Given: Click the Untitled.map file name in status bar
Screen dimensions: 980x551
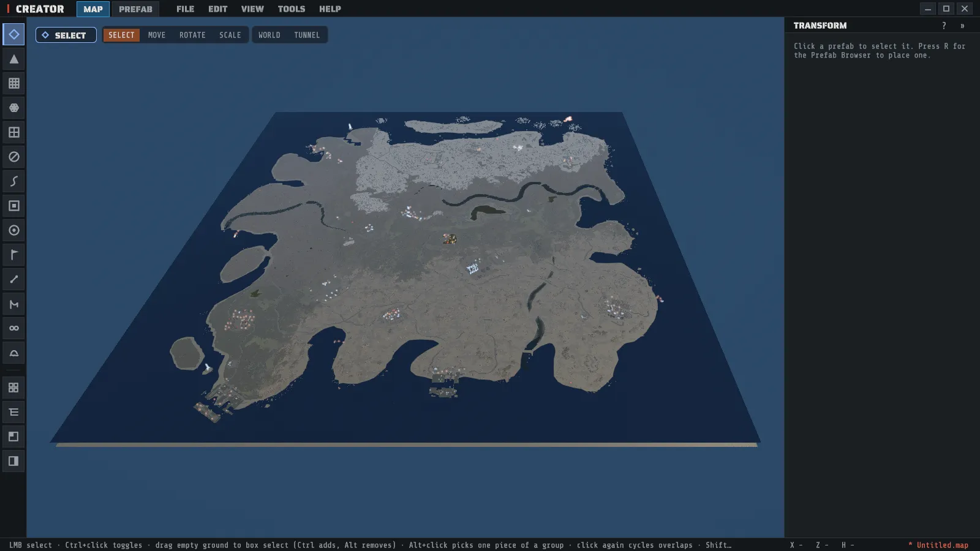Looking at the screenshot, I should (943, 545).
